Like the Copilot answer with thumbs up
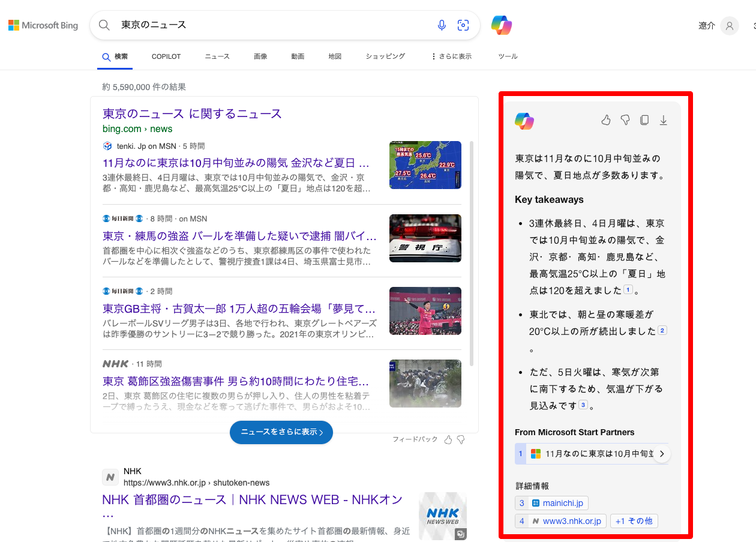756x542 pixels. 606,120
